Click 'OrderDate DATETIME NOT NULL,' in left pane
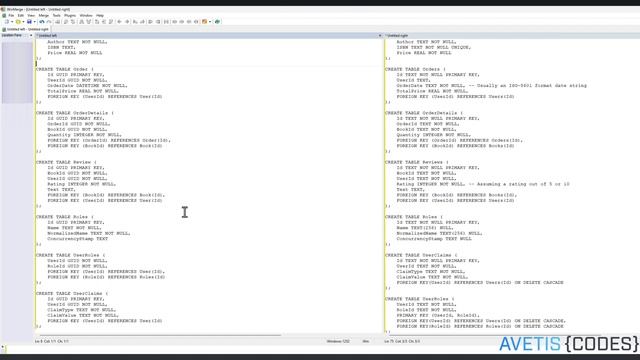This screenshot has width=640, height=360. point(87,86)
